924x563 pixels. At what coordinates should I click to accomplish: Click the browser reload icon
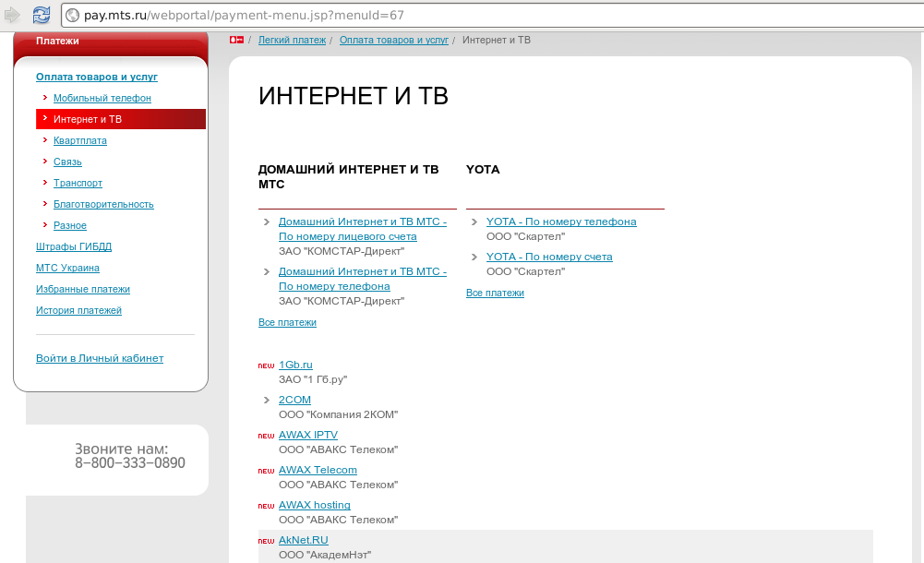coord(42,15)
